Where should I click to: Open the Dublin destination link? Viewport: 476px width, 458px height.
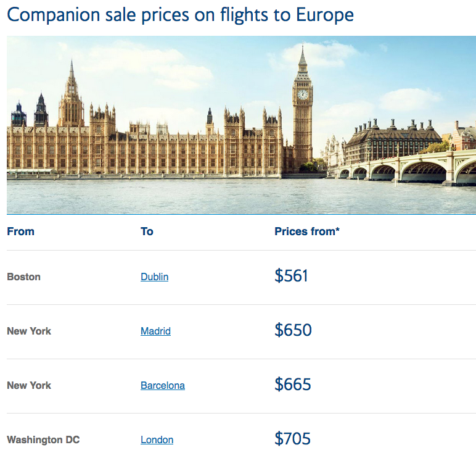pos(154,277)
